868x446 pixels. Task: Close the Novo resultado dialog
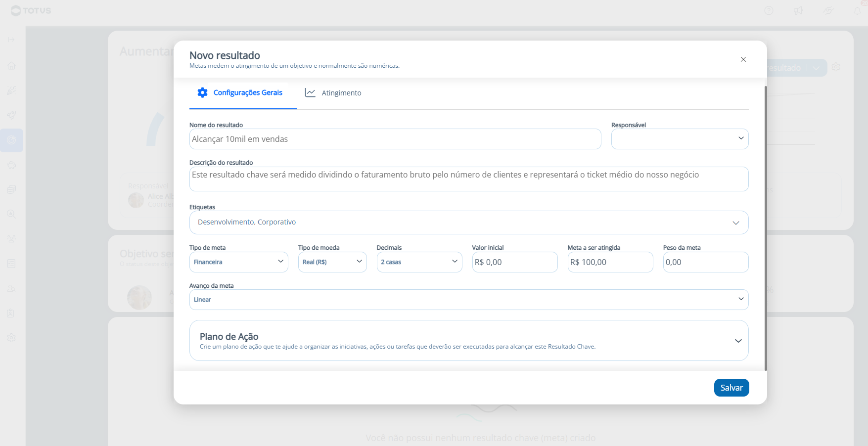(743, 59)
